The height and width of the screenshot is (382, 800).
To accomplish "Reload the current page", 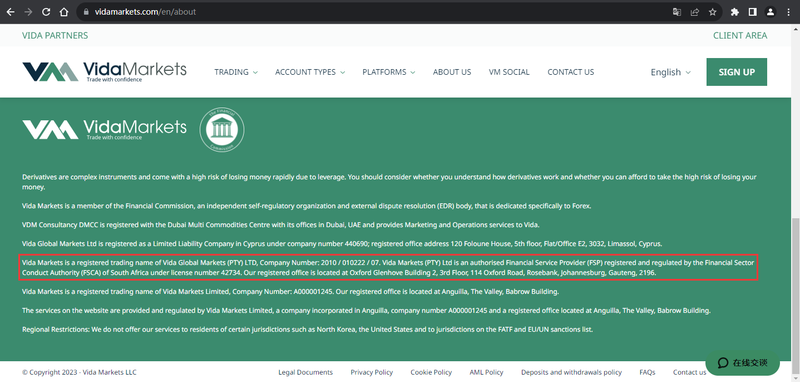I will coord(46,12).
